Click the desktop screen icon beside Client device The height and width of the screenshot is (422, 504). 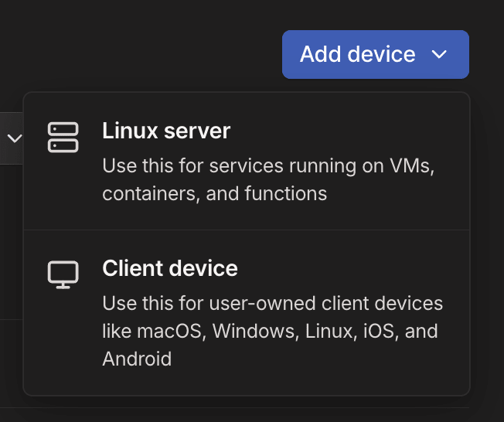coord(63,274)
